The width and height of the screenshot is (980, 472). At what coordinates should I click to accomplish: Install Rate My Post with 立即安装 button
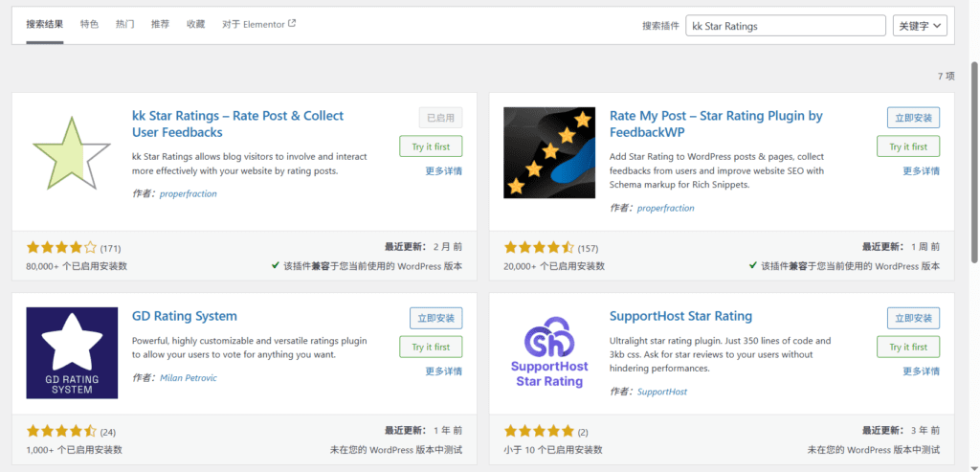click(913, 118)
